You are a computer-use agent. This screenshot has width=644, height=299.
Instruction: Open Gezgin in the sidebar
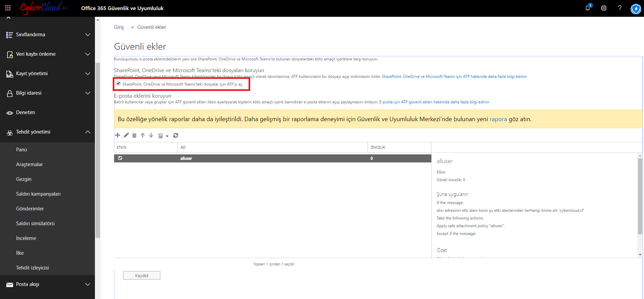click(x=24, y=179)
